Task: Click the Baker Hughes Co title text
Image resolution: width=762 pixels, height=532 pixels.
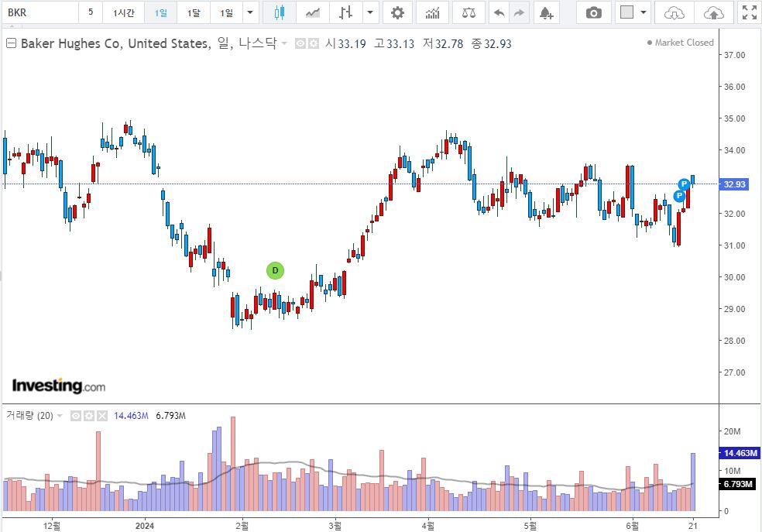Action: point(149,43)
